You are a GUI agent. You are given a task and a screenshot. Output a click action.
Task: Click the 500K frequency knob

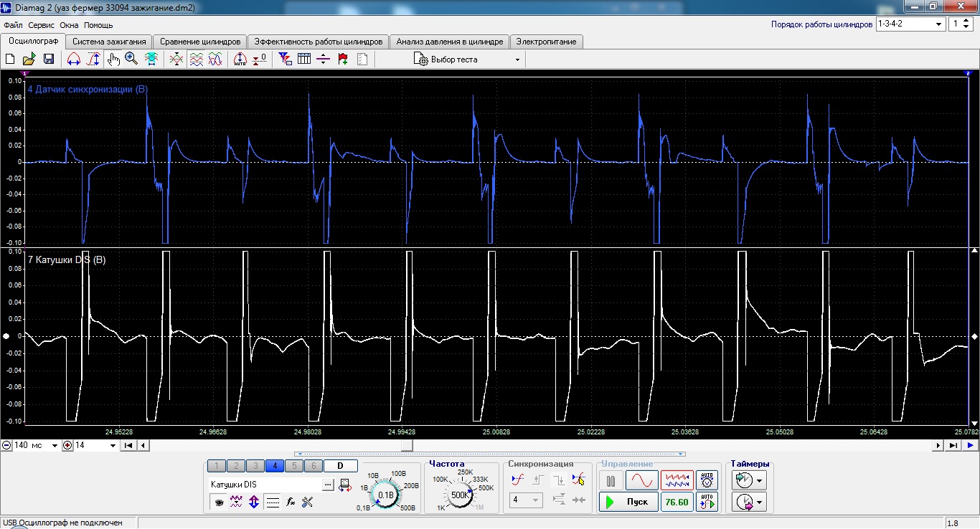pyautogui.click(x=459, y=495)
